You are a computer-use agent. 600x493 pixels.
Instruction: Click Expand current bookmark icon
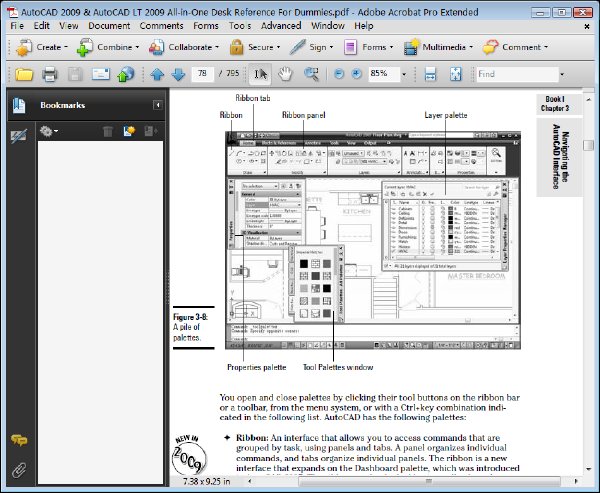[x=150, y=131]
